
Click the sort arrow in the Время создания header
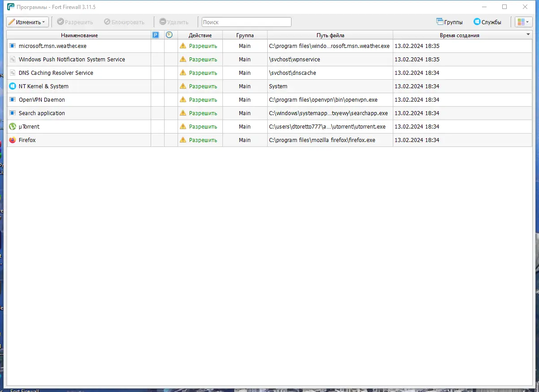point(528,35)
